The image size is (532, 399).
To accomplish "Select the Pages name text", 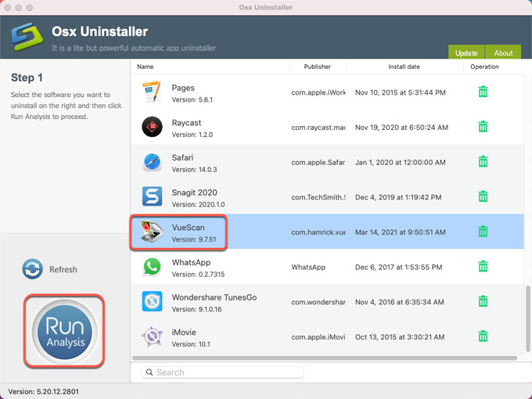I will click(183, 88).
